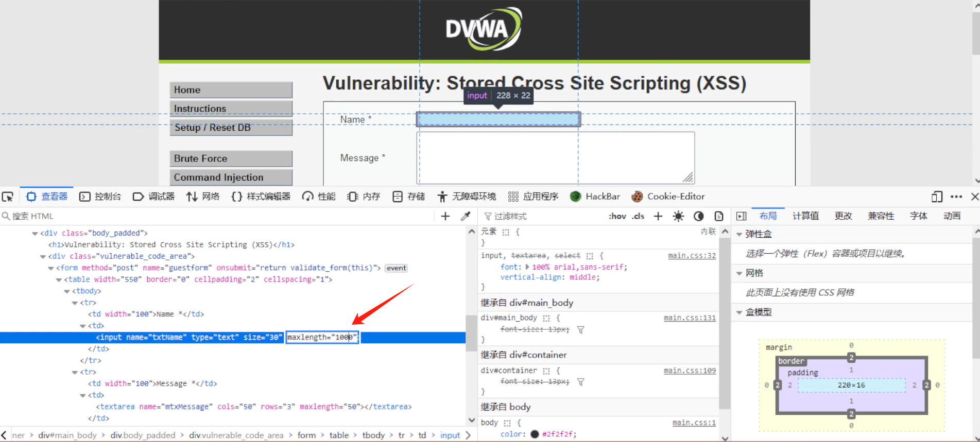This screenshot has width=980, height=442.
Task: Collapse the form guestform node
Action: (x=51, y=268)
